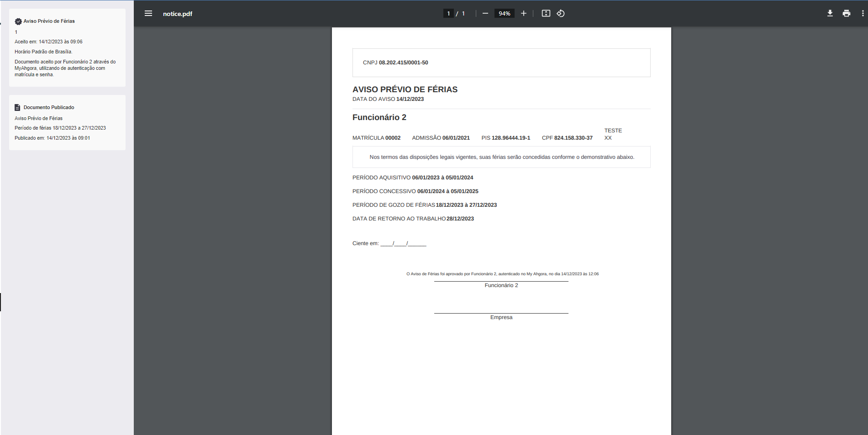Screen dimensions: 868x435
Task: Rotate the document counterclockwise
Action: point(561,13)
